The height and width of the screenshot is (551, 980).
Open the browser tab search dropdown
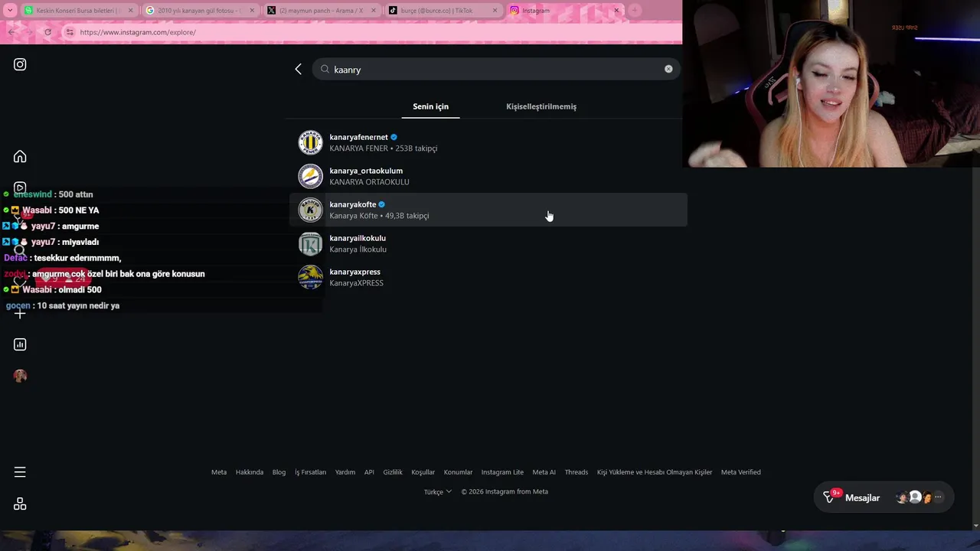click(10, 10)
